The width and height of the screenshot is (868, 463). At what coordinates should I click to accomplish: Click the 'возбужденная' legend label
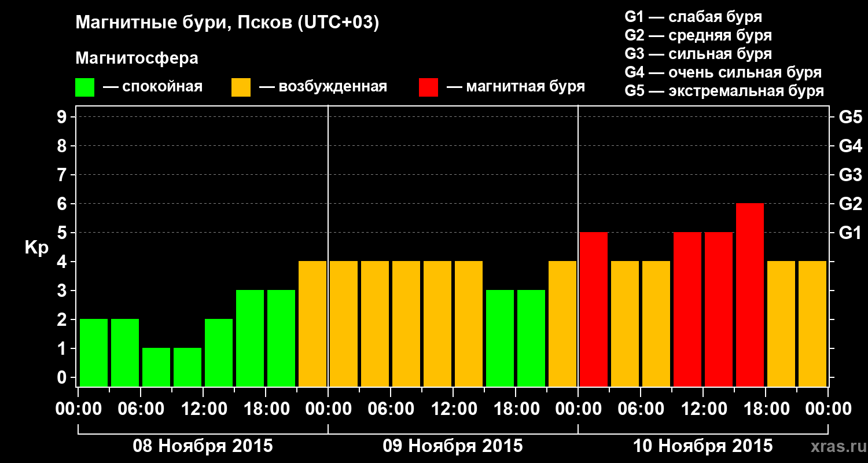333,87
